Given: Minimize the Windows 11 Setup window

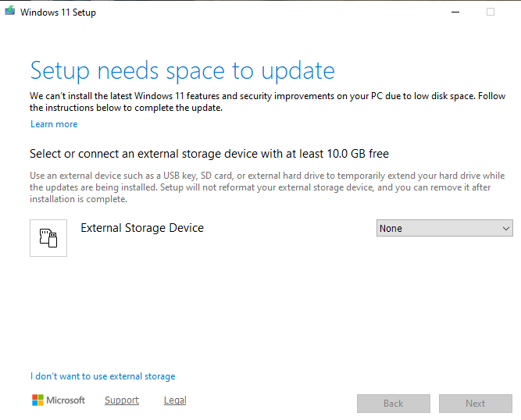Looking at the screenshot, I should click(455, 12).
